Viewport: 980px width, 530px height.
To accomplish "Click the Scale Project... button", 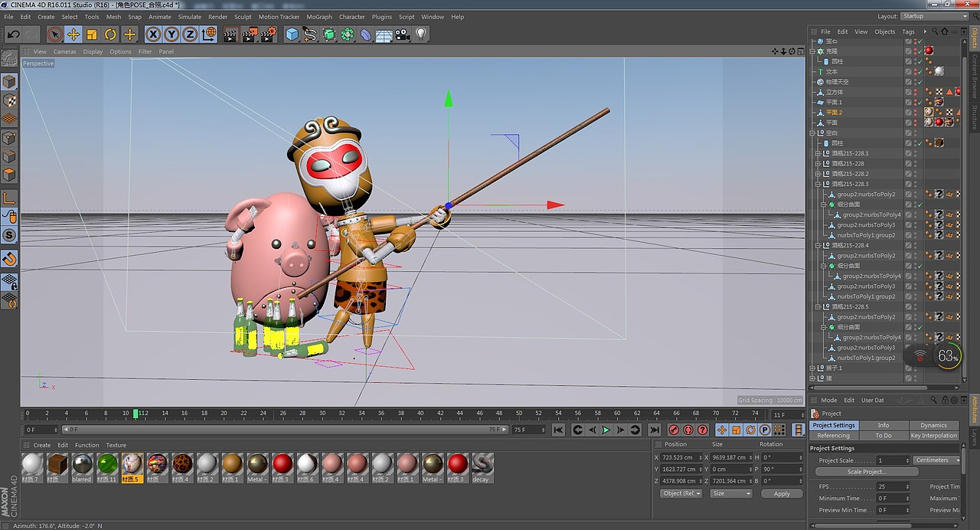I will (x=866, y=472).
